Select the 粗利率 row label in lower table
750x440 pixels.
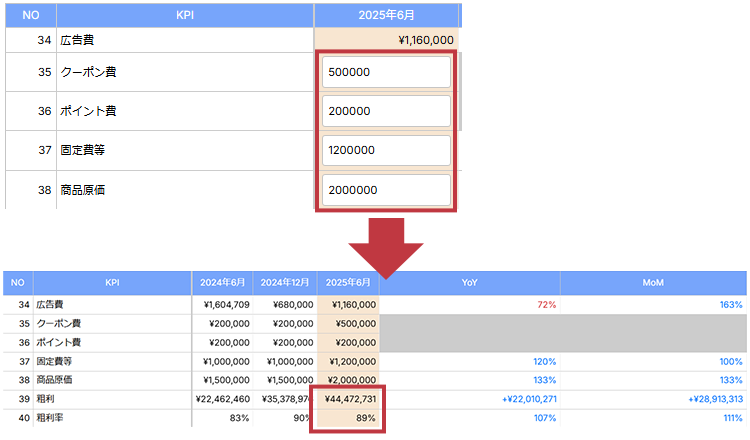pyautogui.click(x=48, y=417)
